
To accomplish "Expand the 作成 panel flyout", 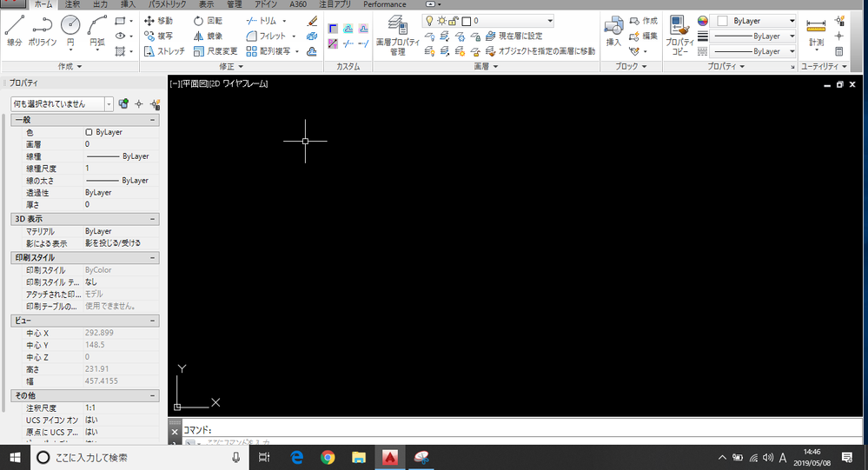I will click(x=70, y=66).
